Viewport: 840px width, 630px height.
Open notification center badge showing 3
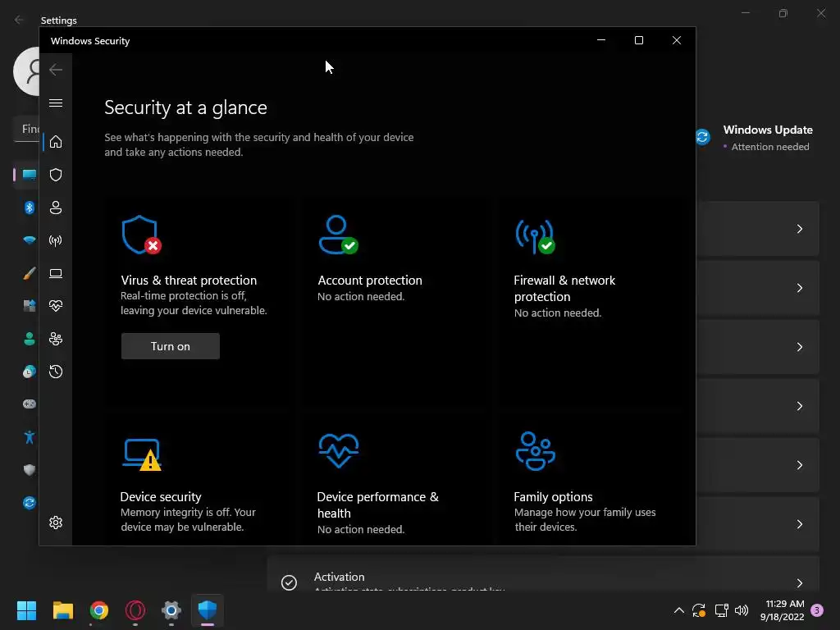coord(817,610)
